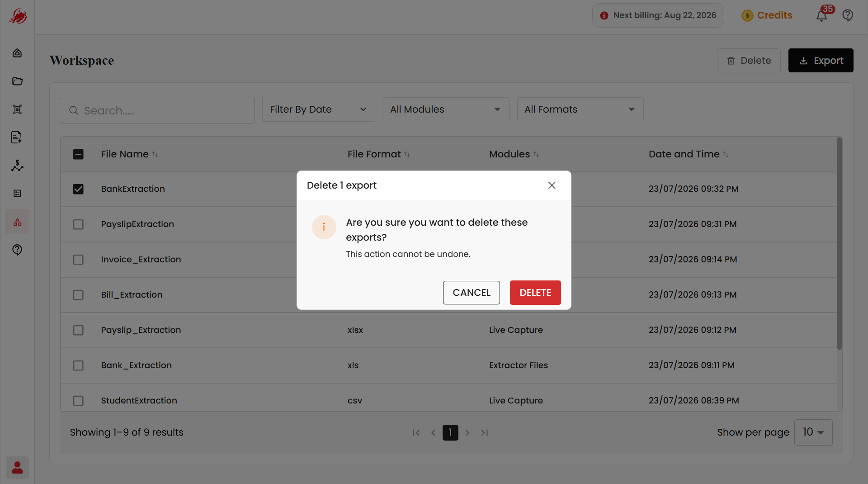Check the Invoice_Extraction row checkbox
This screenshot has width=868, height=484.
click(78, 260)
